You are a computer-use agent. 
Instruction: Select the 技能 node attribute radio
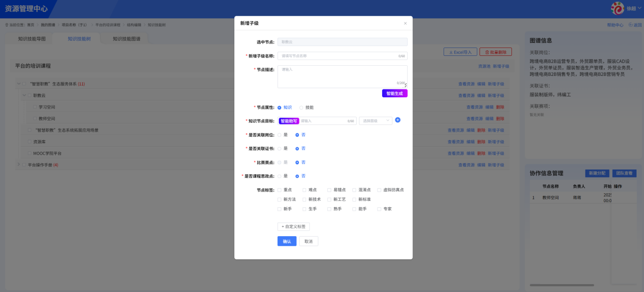click(x=302, y=107)
